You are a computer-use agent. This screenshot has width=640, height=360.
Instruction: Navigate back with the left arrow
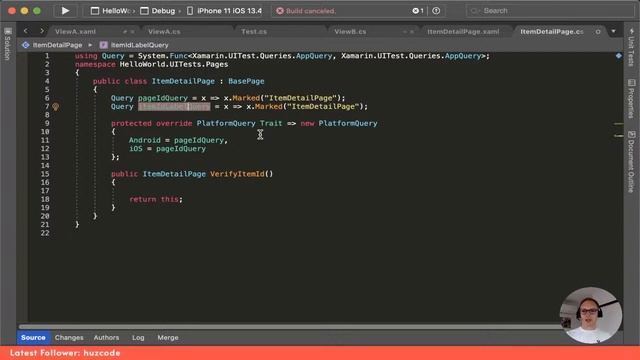click(26, 31)
